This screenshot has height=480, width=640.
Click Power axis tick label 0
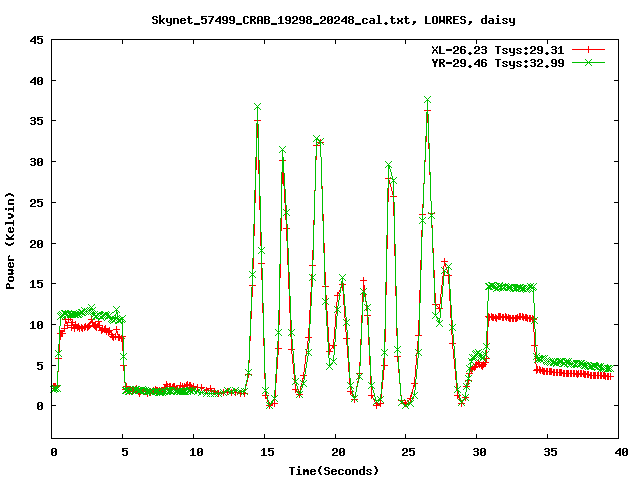coord(40,406)
